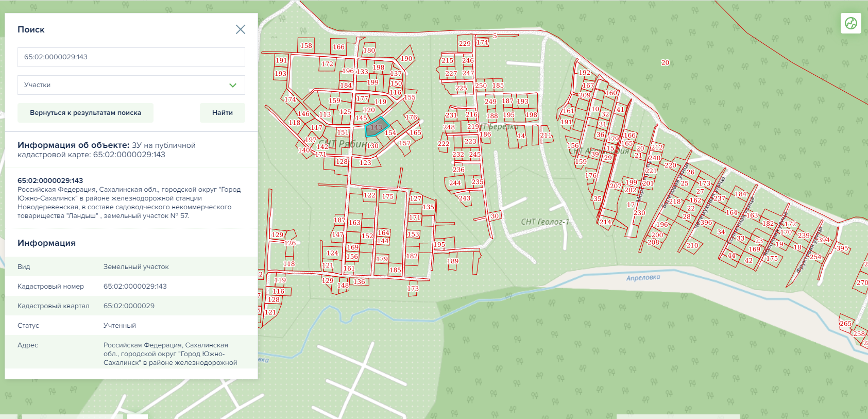Screen dimensions: 868x419
Task: Click the Найти search button
Action: coord(222,113)
